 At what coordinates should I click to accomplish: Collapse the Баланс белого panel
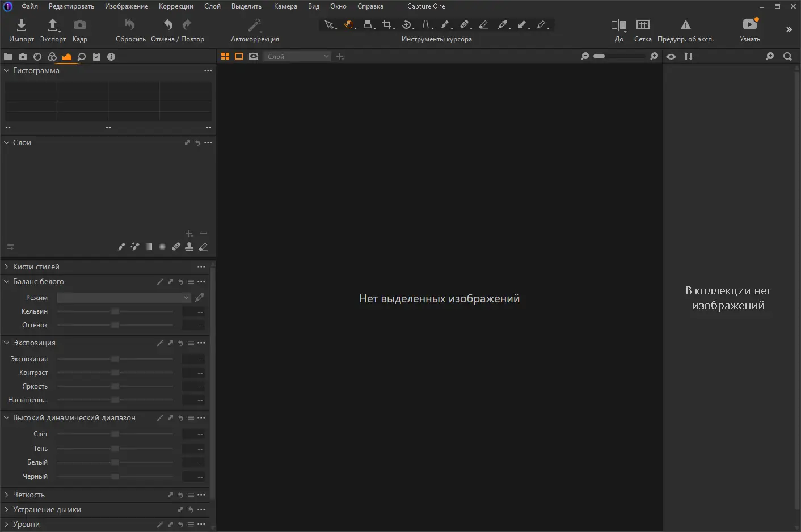coord(7,281)
